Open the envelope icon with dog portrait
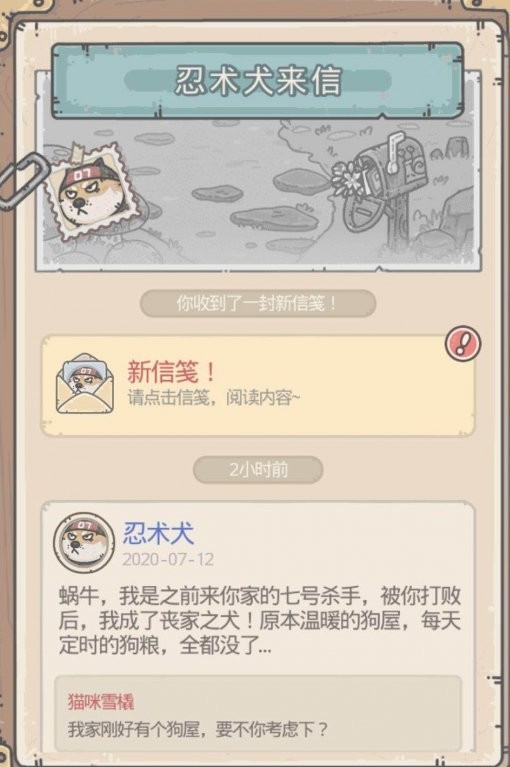Viewport: 510px width, 767px height. (x=85, y=384)
